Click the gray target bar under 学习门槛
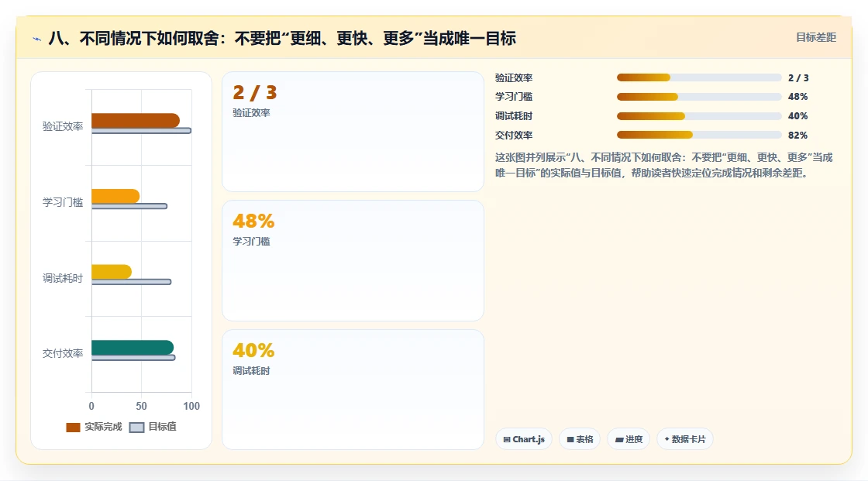Screen dimensions: 868x481 pyautogui.click(x=129, y=207)
